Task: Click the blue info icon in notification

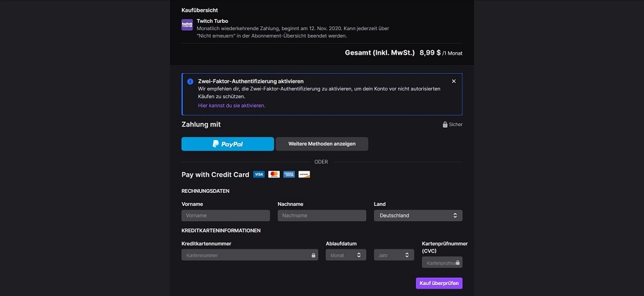Action: tap(190, 82)
